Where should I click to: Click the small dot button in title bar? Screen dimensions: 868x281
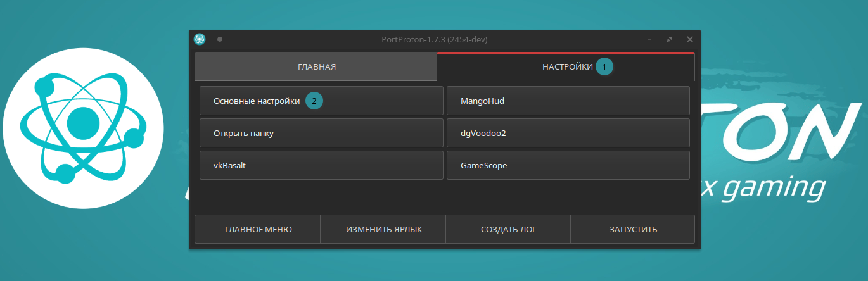tap(220, 39)
